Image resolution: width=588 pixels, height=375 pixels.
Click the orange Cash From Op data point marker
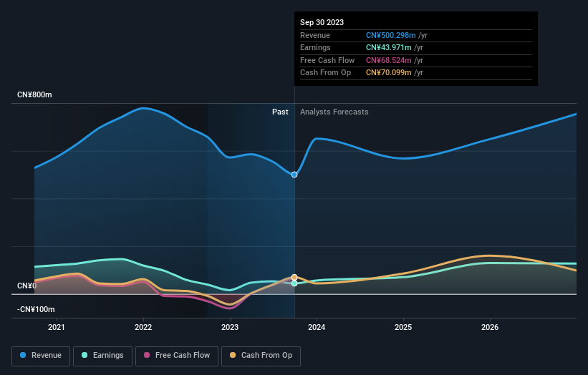(294, 277)
